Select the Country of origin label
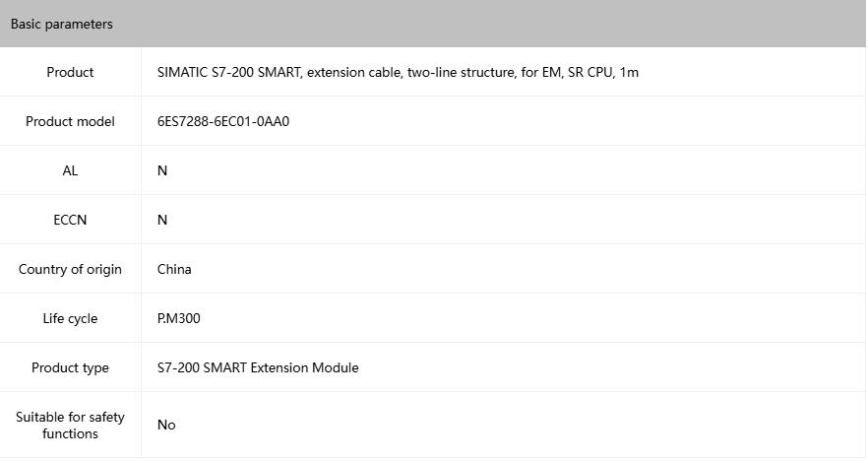The image size is (868, 461). tap(70, 269)
